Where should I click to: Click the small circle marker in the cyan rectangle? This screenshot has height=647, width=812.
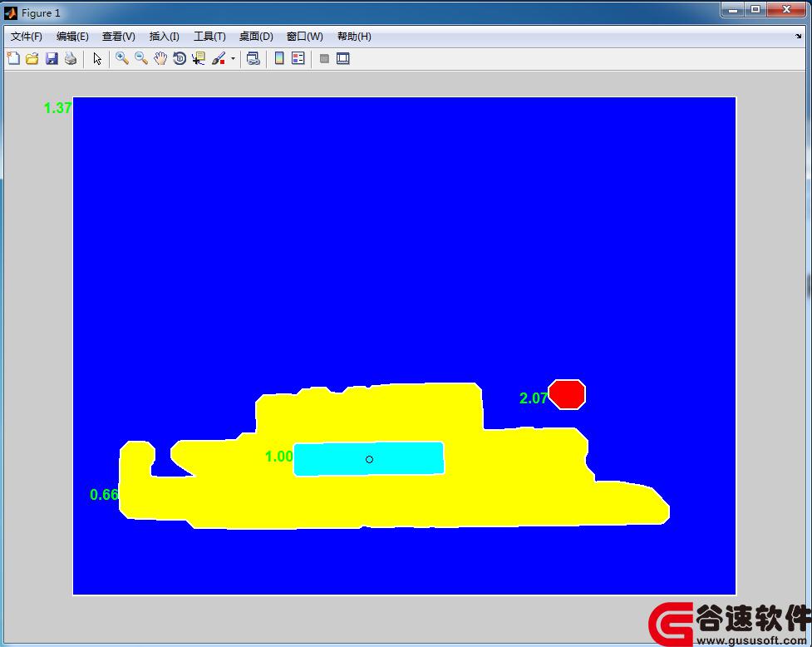tap(369, 460)
